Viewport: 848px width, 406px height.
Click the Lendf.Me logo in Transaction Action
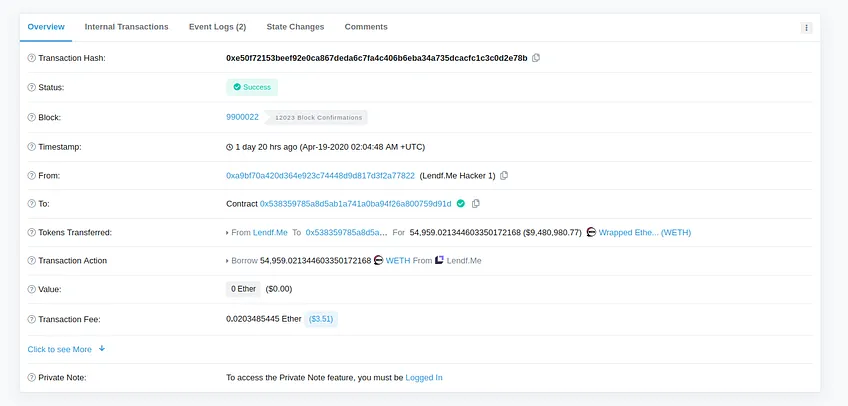pyautogui.click(x=440, y=261)
